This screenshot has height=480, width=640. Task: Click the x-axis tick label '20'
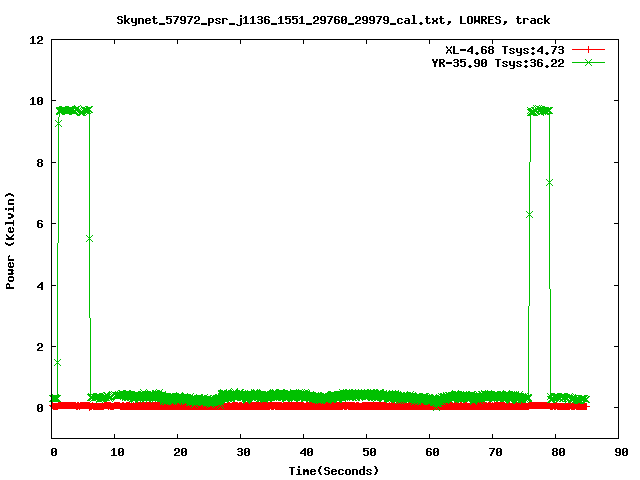pos(180,452)
